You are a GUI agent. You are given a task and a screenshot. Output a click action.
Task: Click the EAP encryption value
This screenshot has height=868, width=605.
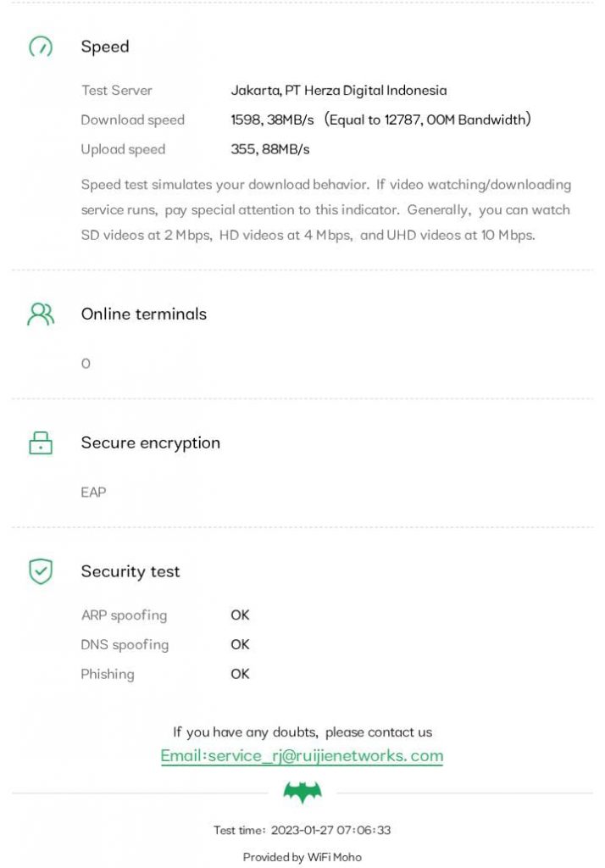(93, 492)
